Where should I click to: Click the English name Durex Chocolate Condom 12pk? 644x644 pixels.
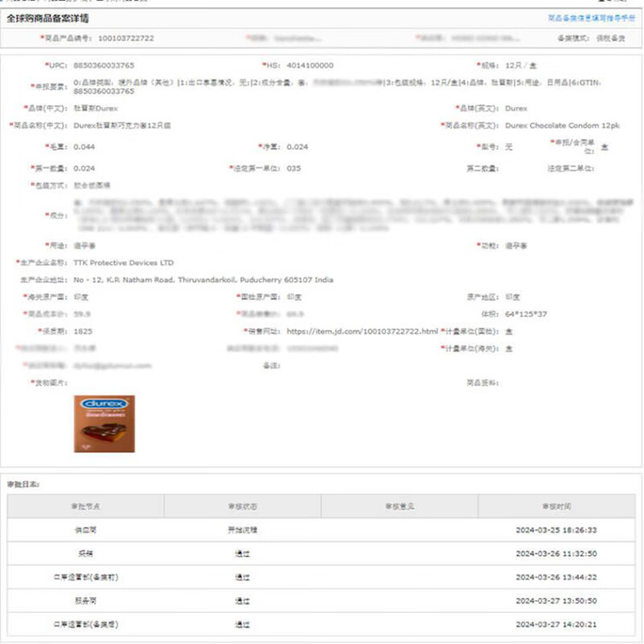tap(562, 126)
